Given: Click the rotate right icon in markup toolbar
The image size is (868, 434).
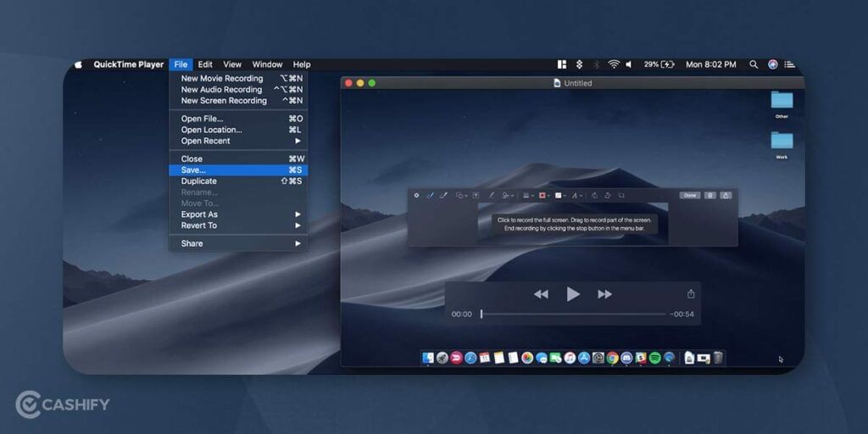Looking at the screenshot, I should [608, 196].
